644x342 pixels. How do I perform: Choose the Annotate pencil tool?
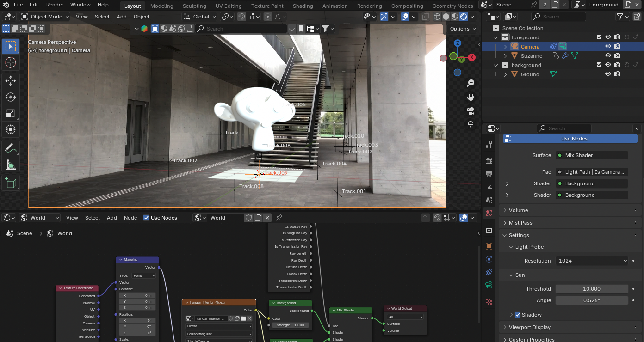coord(11,148)
